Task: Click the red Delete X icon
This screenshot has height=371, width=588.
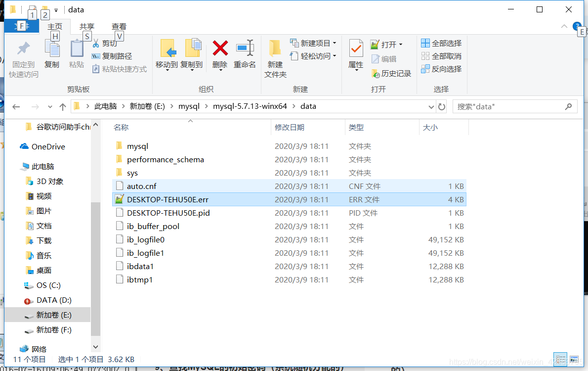Action: [x=220, y=48]
